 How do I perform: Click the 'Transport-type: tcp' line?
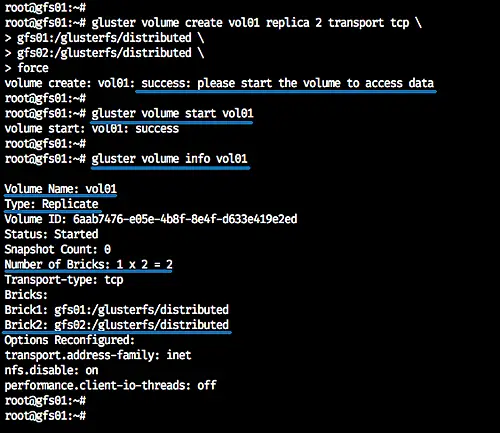(64, 280)
